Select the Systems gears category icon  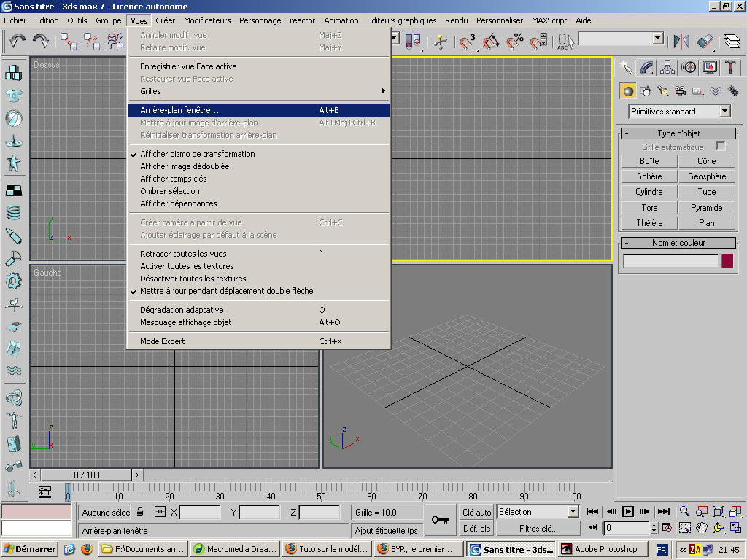pos(732,91)
